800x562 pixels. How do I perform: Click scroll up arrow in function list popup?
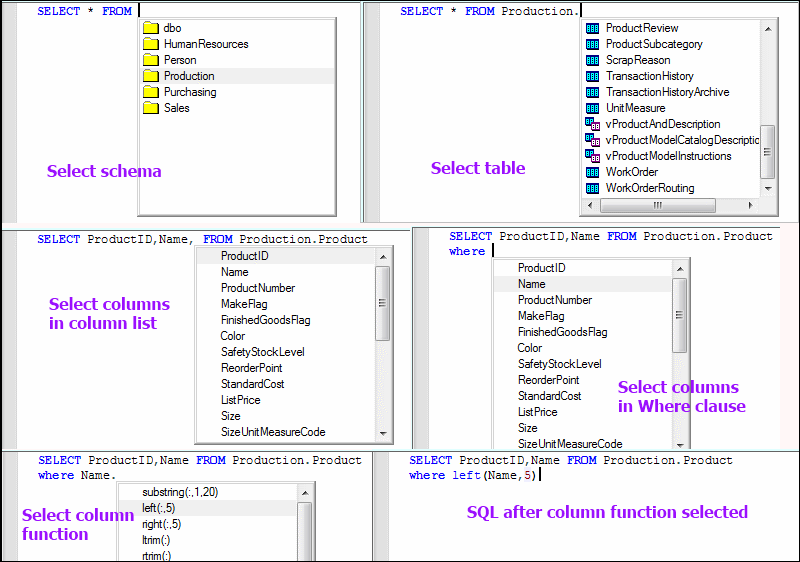pyautogui.click(x=305, y=493)
